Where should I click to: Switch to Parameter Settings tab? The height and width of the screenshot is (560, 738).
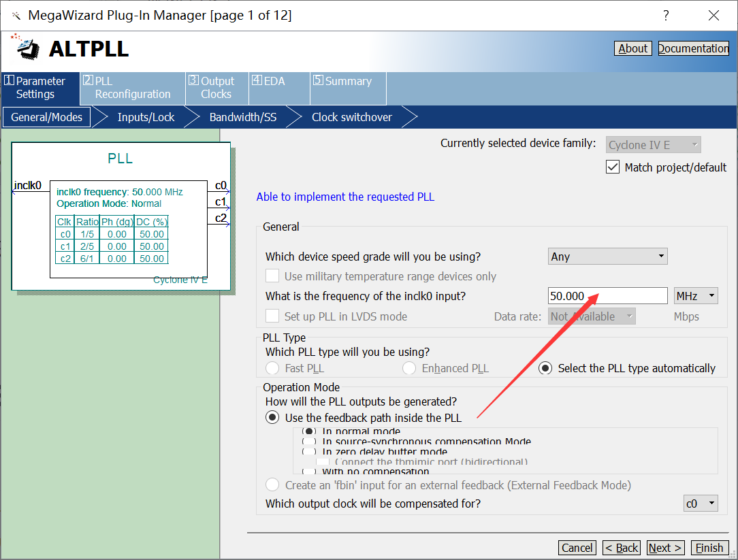tap(40, 88)
